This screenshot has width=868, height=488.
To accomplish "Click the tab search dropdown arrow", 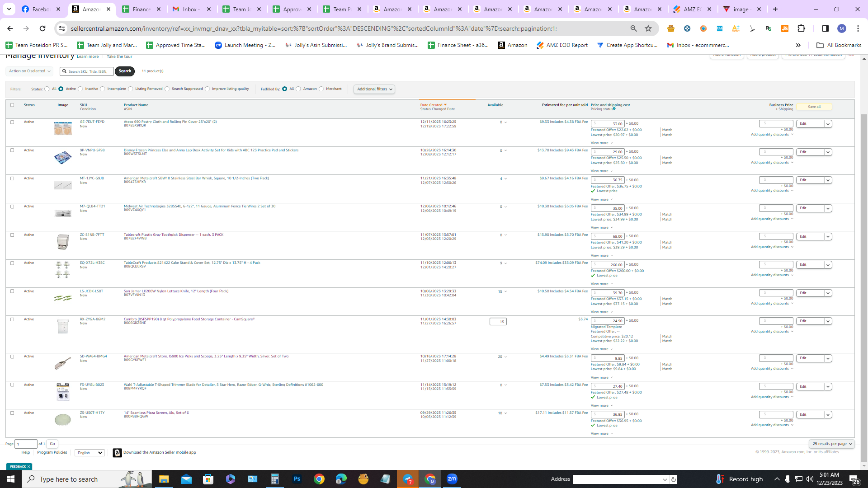I will [9, 9].
